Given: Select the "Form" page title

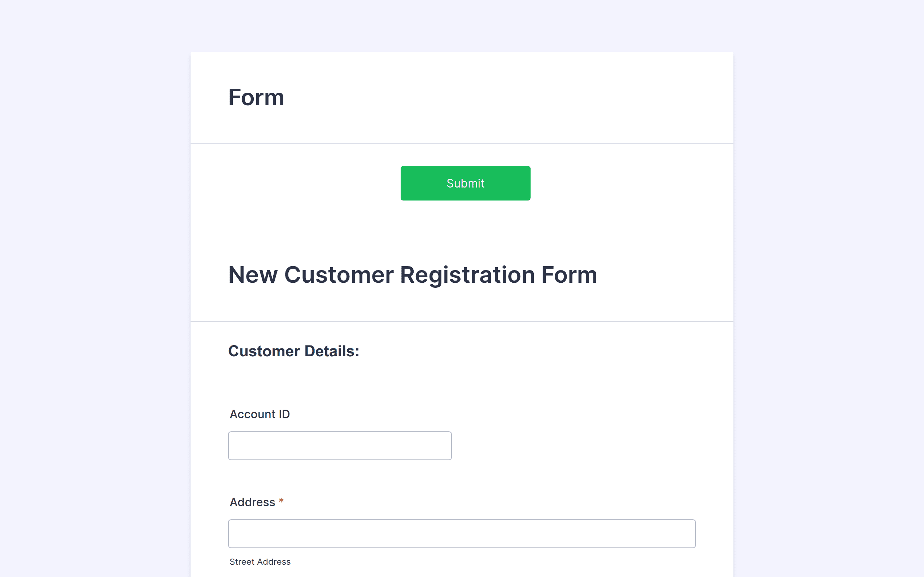Looking at the screenshot, I should click(256, 97).
